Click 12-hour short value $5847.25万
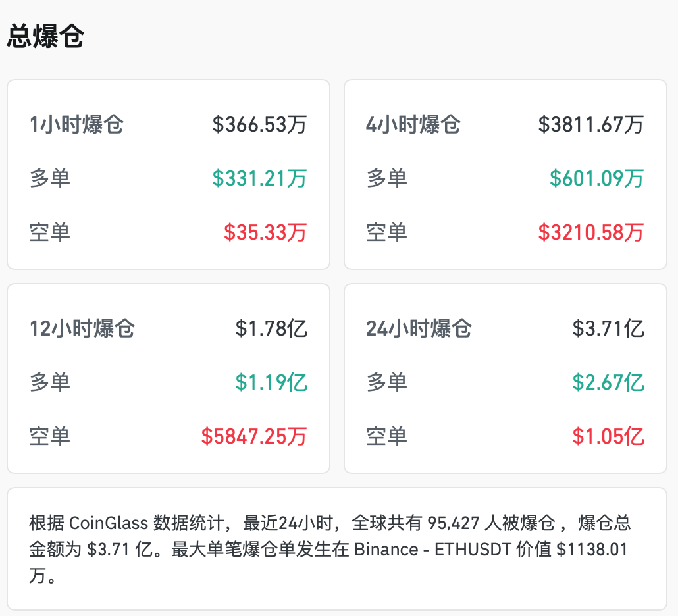Image resolution: width=678 pixels, height=616 pixels. (254, 436)
